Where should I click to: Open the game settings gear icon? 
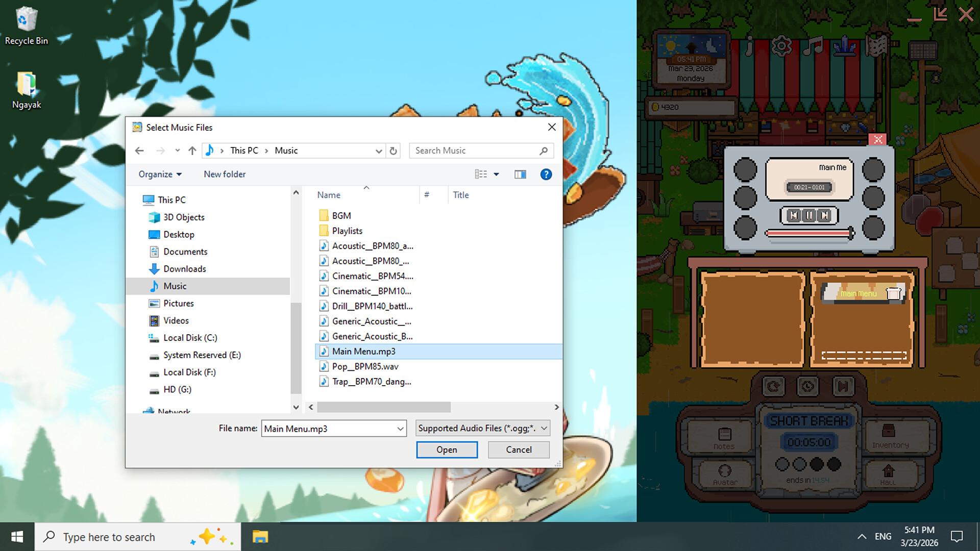tap(781, 46)
